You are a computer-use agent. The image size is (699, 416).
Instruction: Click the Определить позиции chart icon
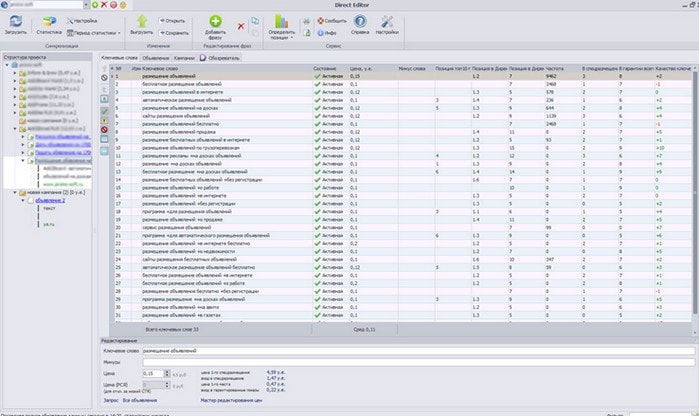[281, 22]
